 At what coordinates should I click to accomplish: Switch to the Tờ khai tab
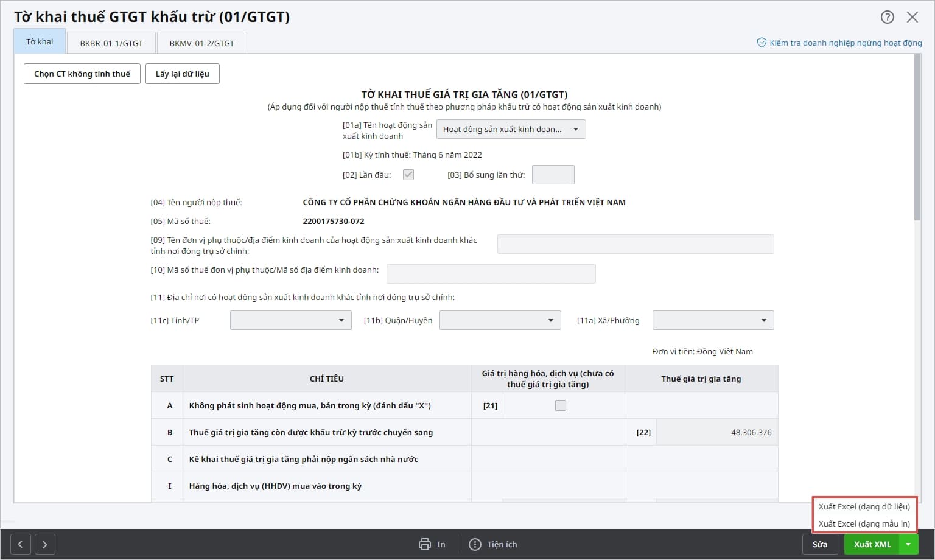pyautogui.click(x=40, y=41)
